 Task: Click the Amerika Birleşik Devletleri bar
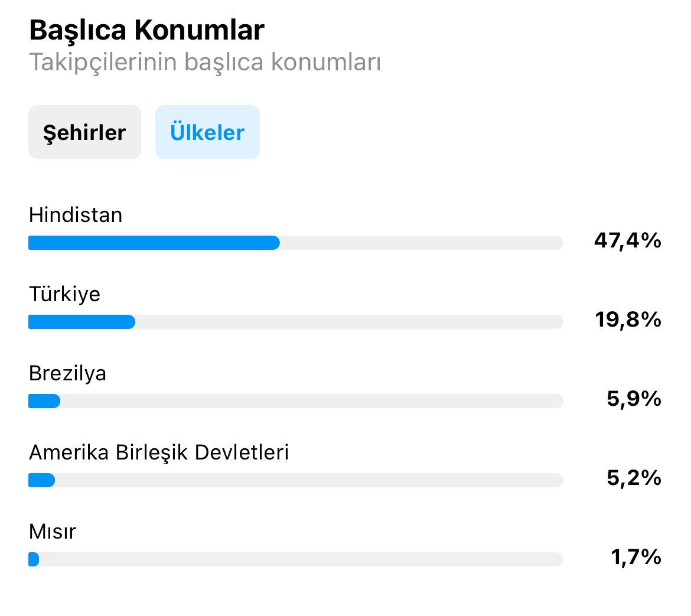point(296,480)
